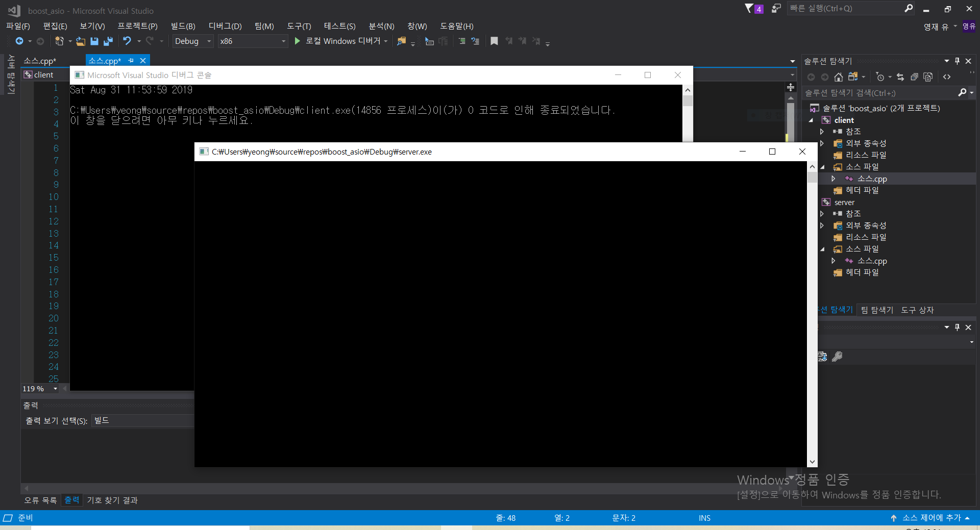Open the feedback icon next to the quick launch box
Image resolution: width=980 pixels, height=530 pixels.
pos(776,9)
